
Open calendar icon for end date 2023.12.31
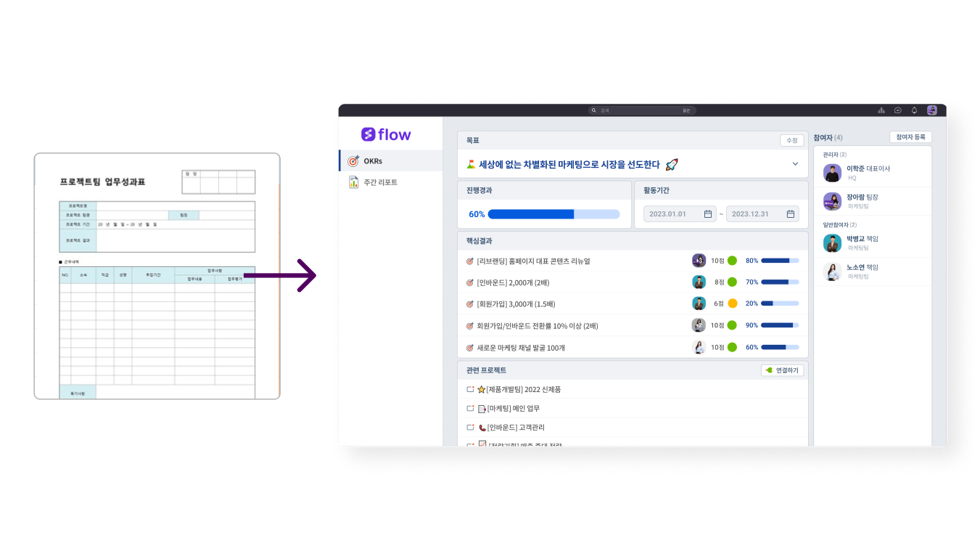coord(791,214)
